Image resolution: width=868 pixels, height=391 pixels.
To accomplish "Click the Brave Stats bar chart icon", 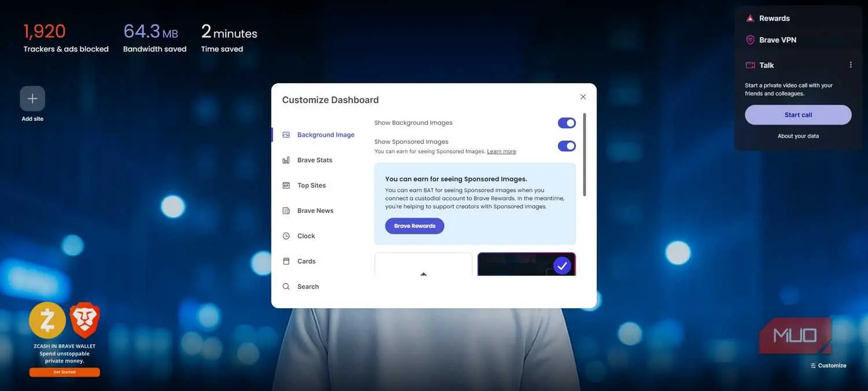I will (x=286, y=160).
